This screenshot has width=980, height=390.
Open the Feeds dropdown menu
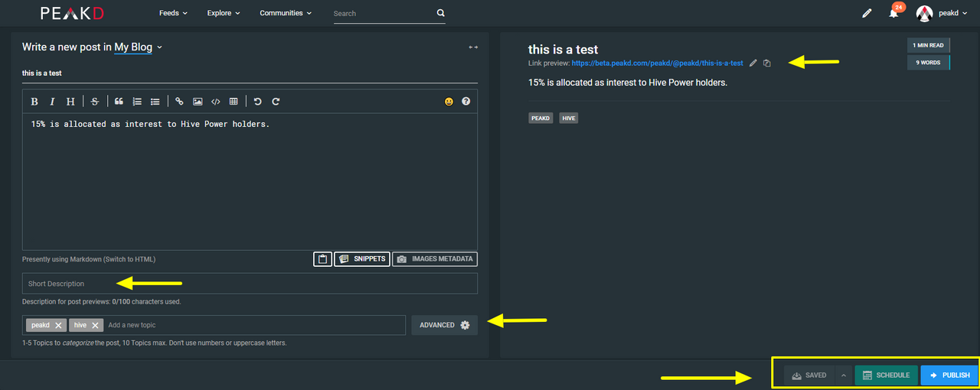[173, 13]
